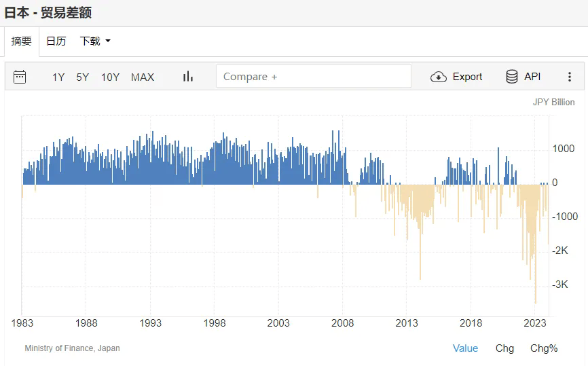Click the Export text label
Image resolution: width=588 pixels, height=366 pixels.
(x=467, y=77)
